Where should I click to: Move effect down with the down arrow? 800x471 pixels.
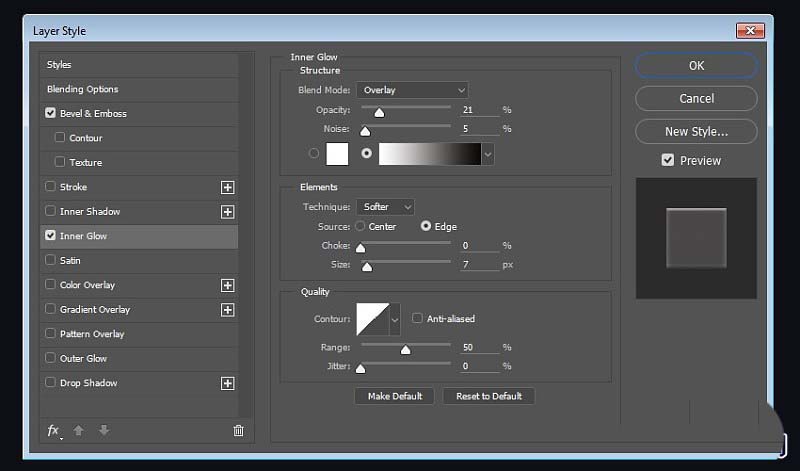(x=104, y=431)
